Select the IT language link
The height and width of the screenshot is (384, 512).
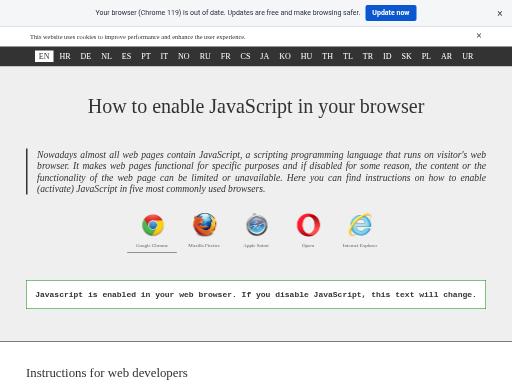coord(164,56)
